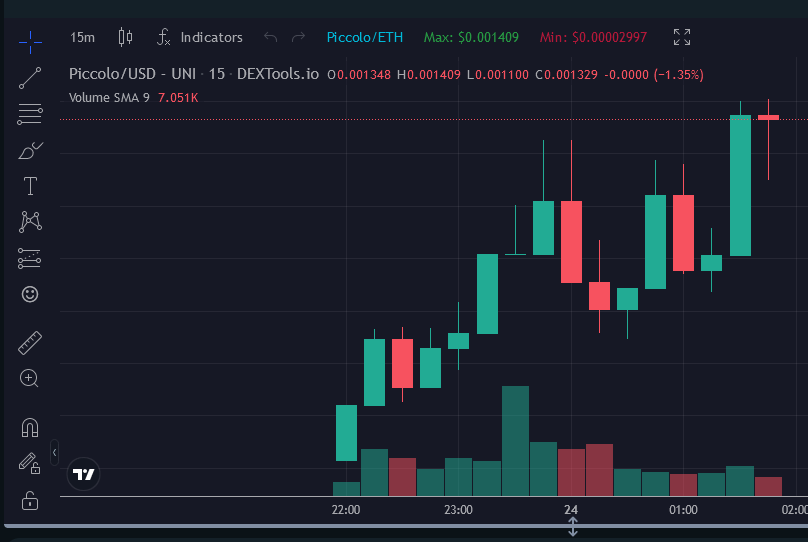Screen dimensions: 808x542
Task: Activate the zoom in tool
Action: (x=29, y=379)
